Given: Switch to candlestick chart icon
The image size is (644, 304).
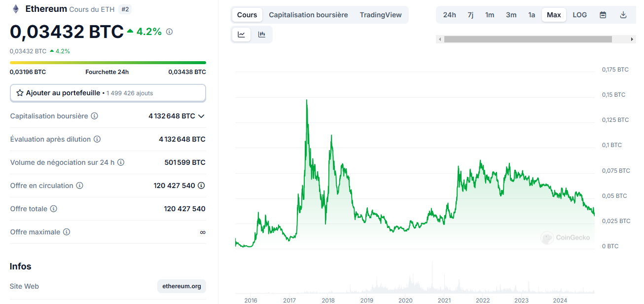Looking at the screenshot, I should coord(262,35).
